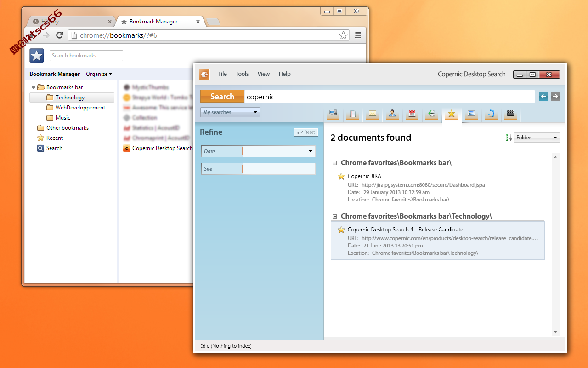
Task: Go back with the left arrow button
Action: [543, 96]
